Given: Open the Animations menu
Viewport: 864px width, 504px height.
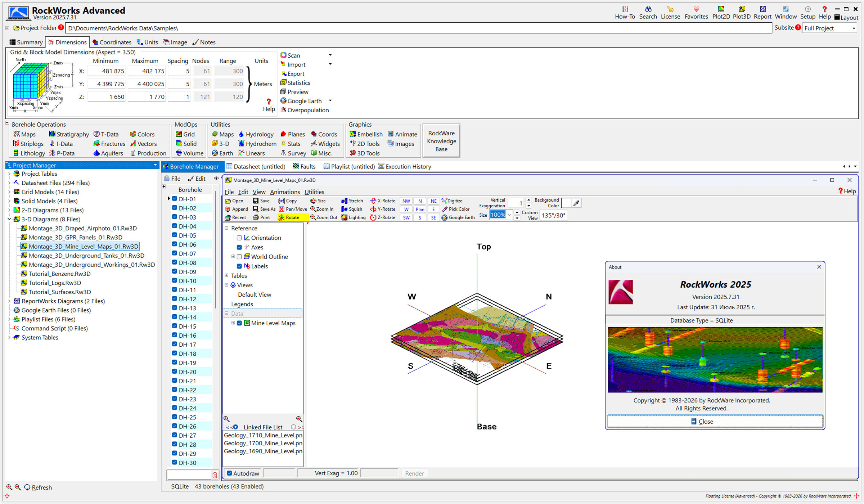Looking at the screenshot, I should click(x=285, y=192).
